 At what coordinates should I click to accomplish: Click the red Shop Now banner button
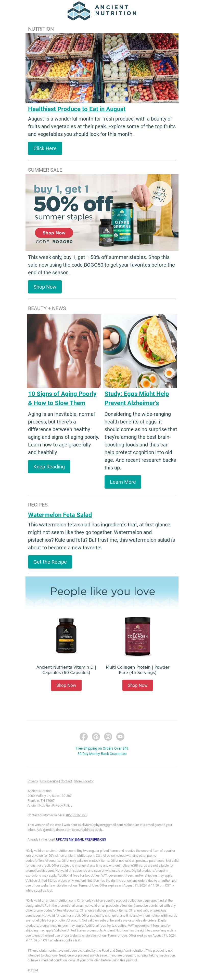coord(54,233)
